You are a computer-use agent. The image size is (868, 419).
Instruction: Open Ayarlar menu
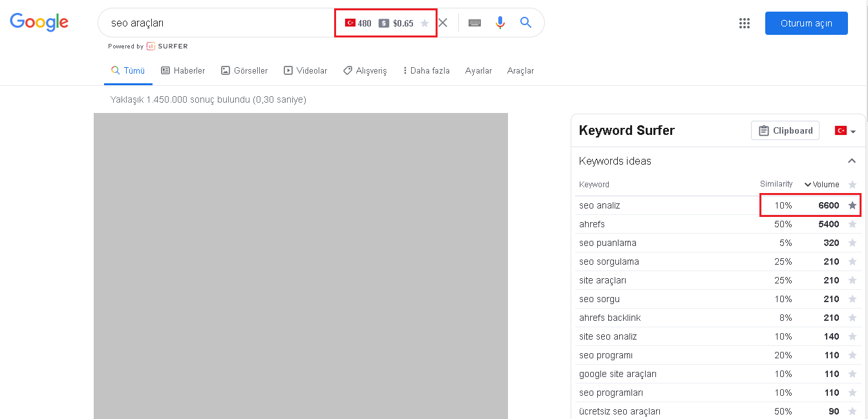point(479,70)
